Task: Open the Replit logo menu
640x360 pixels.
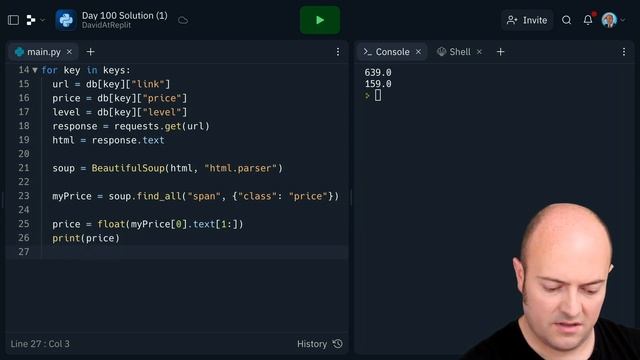Action: coord(35,20)
